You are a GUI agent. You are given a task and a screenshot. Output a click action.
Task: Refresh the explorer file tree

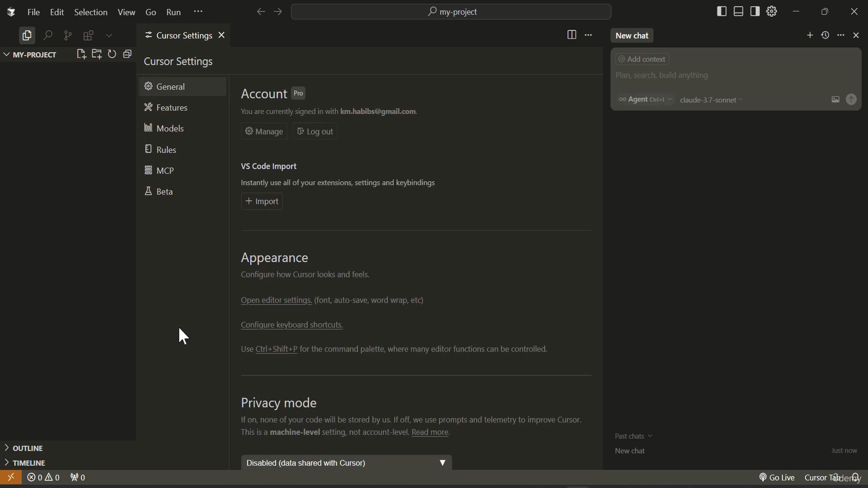coord(112,54)
